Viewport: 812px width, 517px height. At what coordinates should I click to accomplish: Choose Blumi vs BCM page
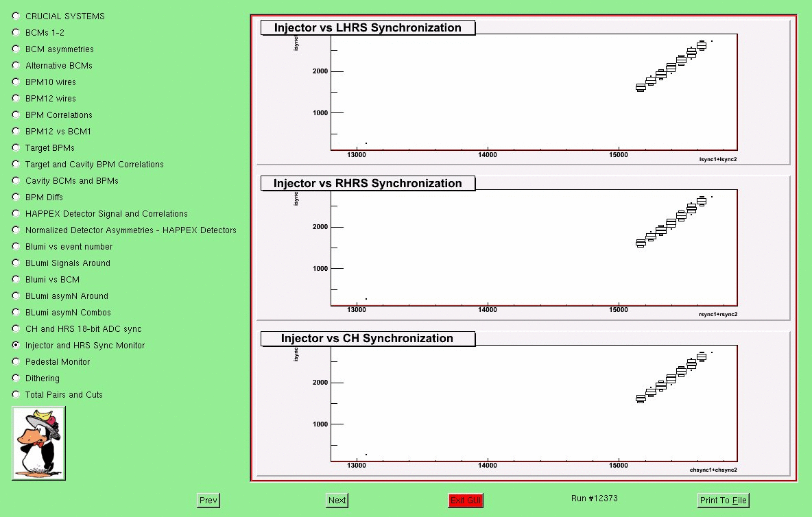pos(16,280)
